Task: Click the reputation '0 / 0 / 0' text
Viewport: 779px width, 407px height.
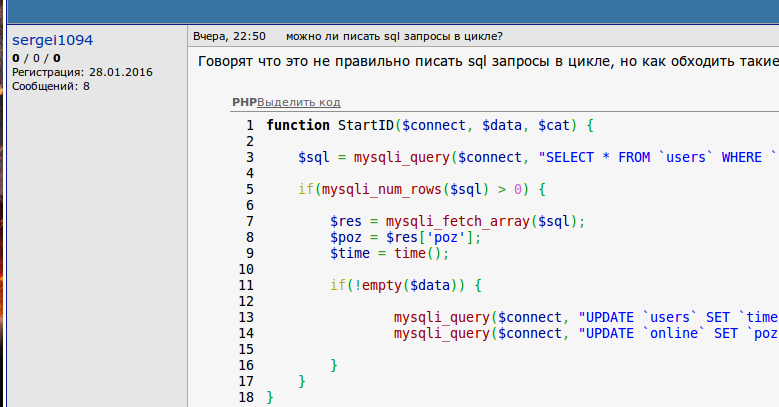Action: [36, 58]
